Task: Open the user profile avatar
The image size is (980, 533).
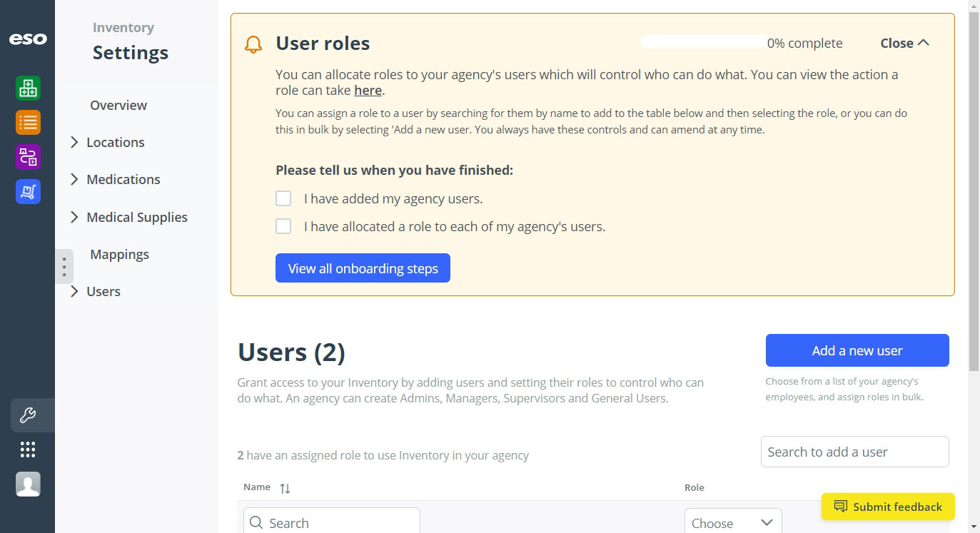Action: click(28, 484)
